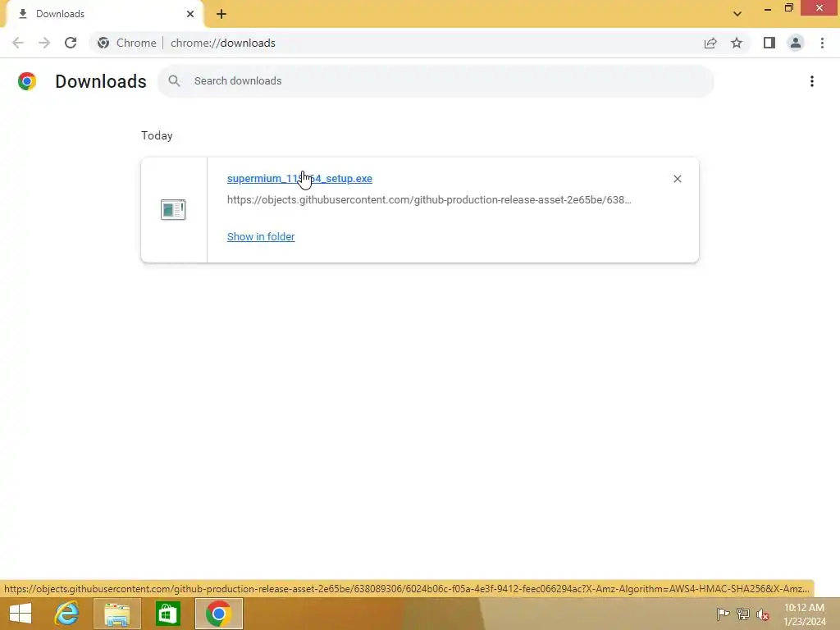Click the network tray icon

[743, 614]
